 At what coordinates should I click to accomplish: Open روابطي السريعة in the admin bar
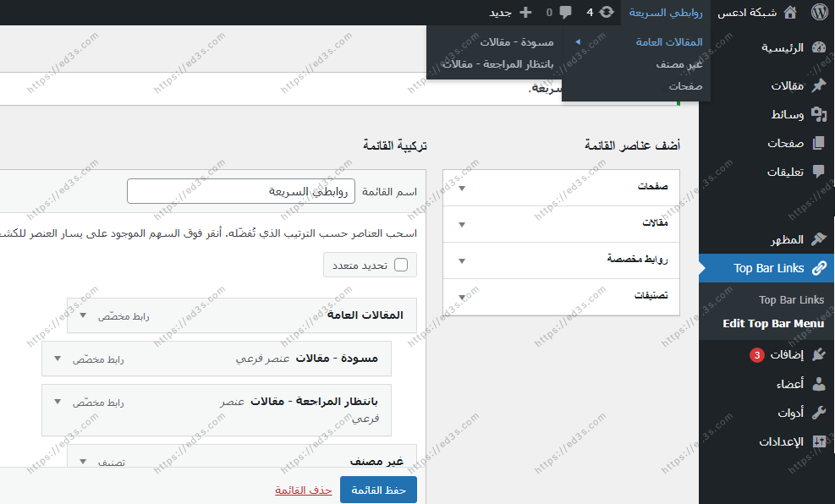coord(665,12)
